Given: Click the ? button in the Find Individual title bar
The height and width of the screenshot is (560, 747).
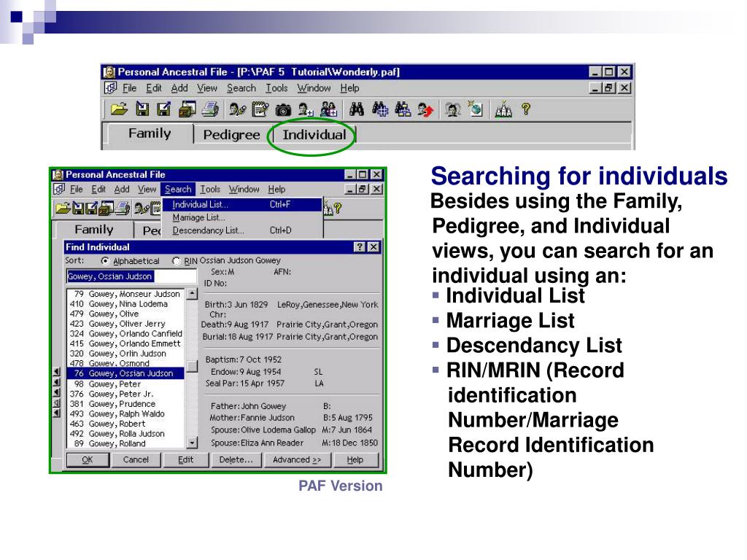Looking at the screenshot, I should pyautogui.click(x=360, y=246).
